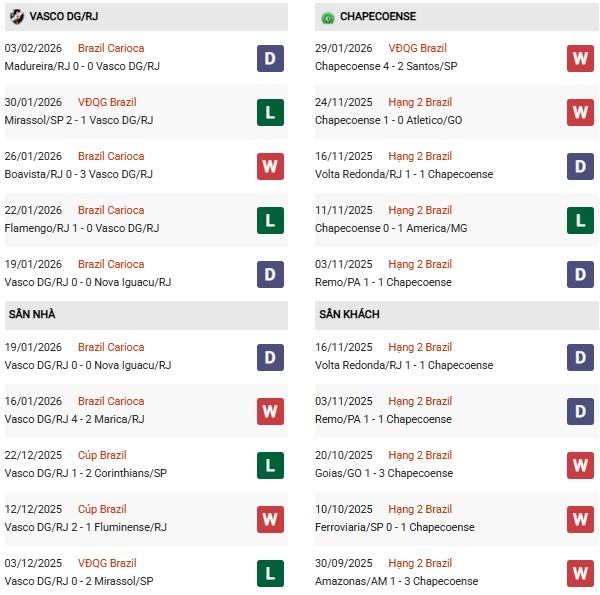Click the W badge for Chapecoense 4-2 Santos
Viewport: 600px width, 595px height.
point(580,58)
